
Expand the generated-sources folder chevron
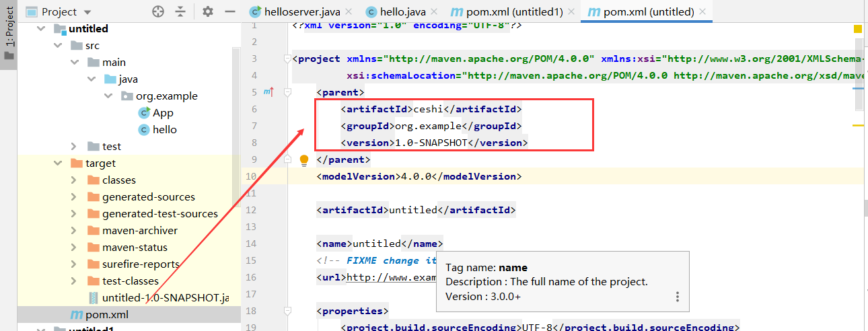(x=74, y=197)
